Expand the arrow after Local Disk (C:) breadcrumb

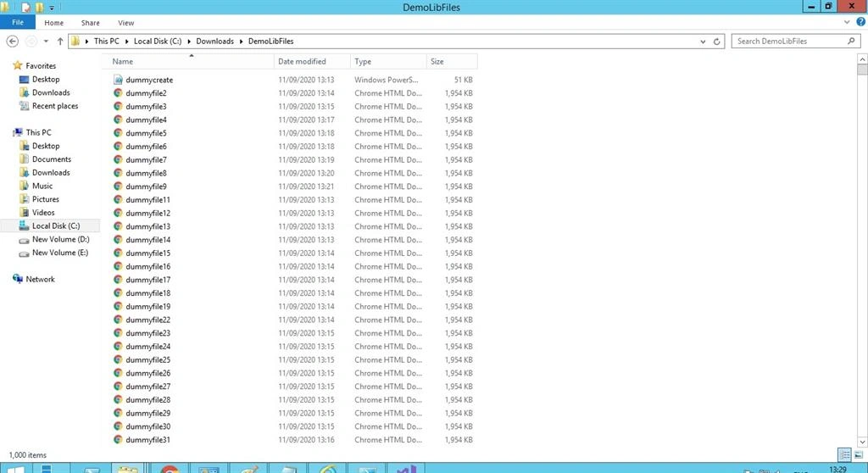pyautogui.click(x=189, y=41)
